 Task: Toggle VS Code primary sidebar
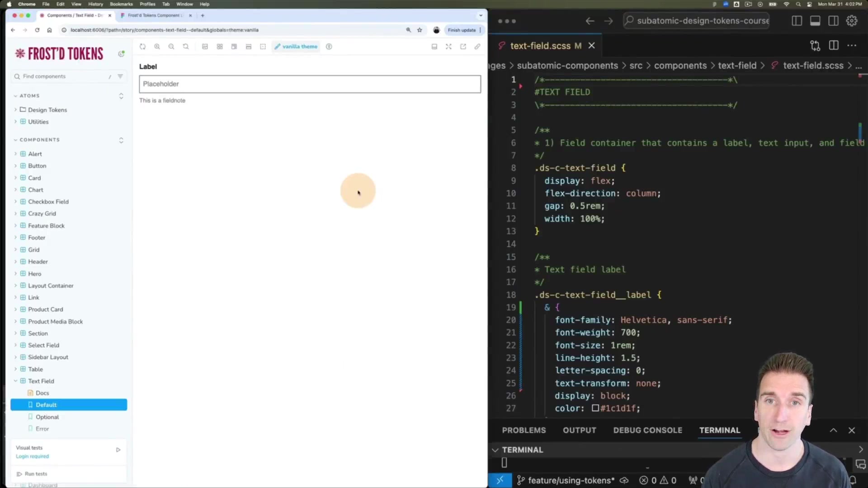pyautogui.click(x=797, y=21)
